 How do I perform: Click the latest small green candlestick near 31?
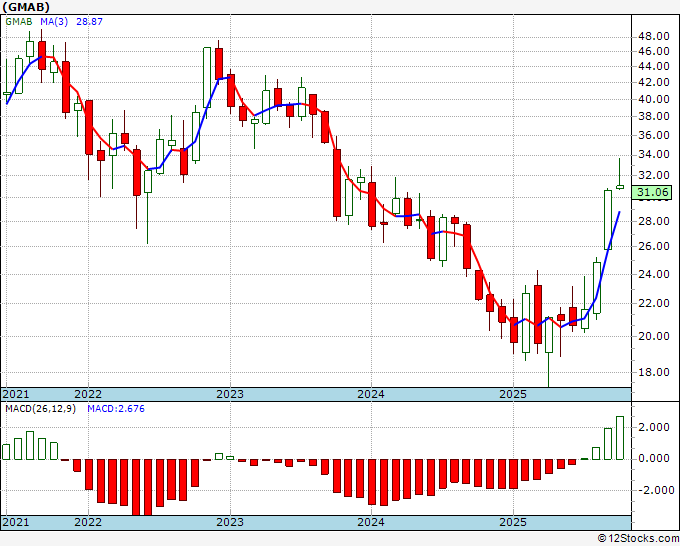pyautogui.click(x=620, y=187)
